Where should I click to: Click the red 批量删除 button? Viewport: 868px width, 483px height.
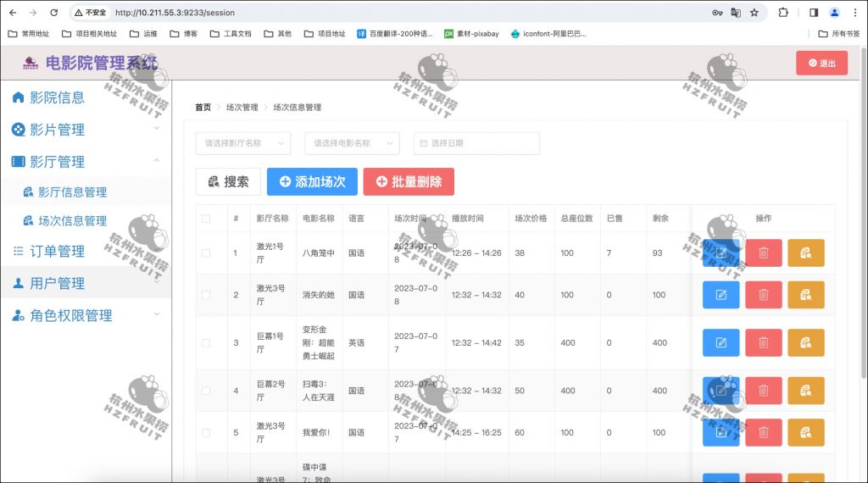(409, 181)
